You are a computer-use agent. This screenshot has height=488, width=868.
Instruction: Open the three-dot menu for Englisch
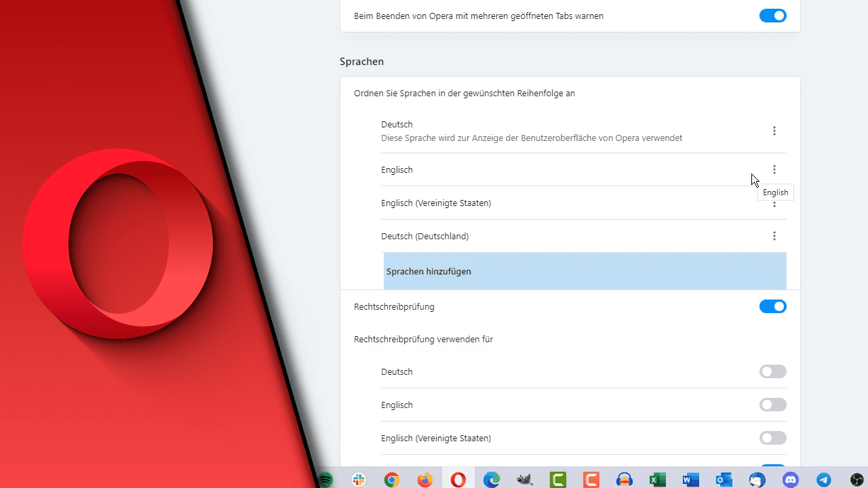point(774,169)
